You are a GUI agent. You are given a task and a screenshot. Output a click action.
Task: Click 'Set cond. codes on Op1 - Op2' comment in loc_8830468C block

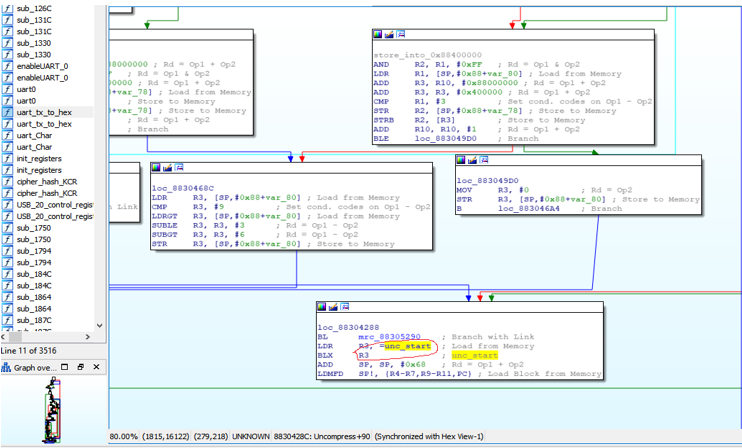[x=358, y=207]
